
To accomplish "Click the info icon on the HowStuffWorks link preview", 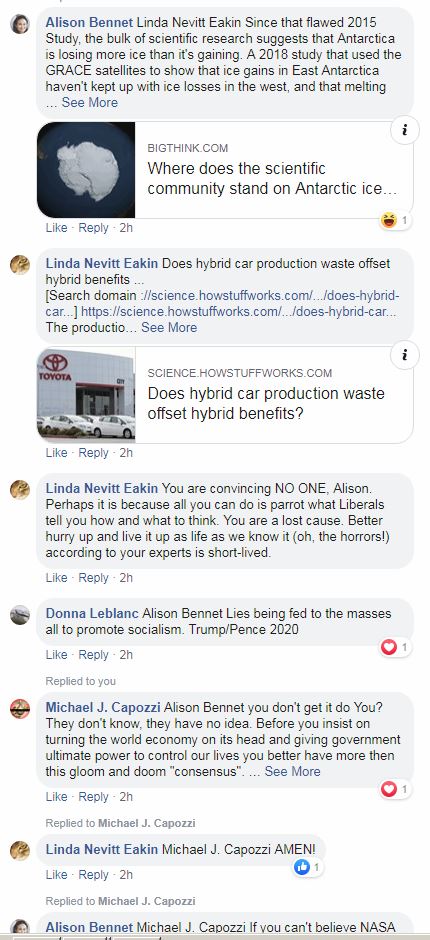I will 405,355.
